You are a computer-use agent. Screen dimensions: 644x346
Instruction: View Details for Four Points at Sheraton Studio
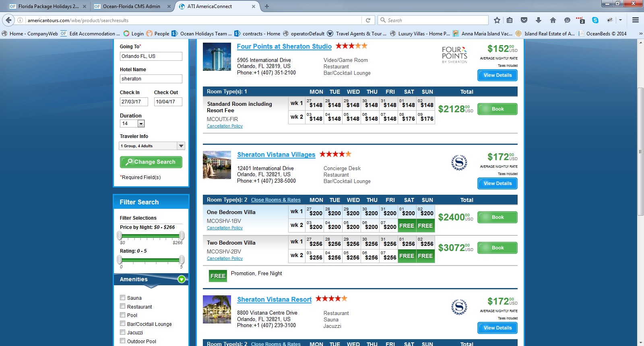[497, 75]
